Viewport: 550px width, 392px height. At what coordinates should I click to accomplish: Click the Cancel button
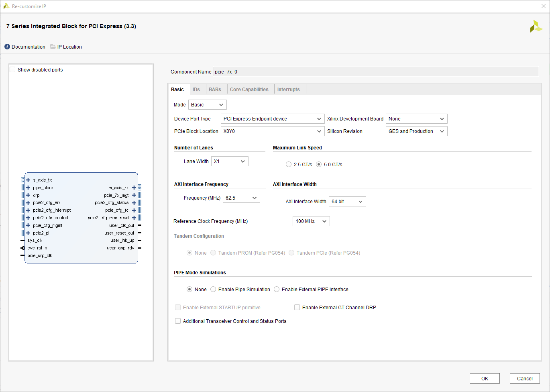[525, 378]
